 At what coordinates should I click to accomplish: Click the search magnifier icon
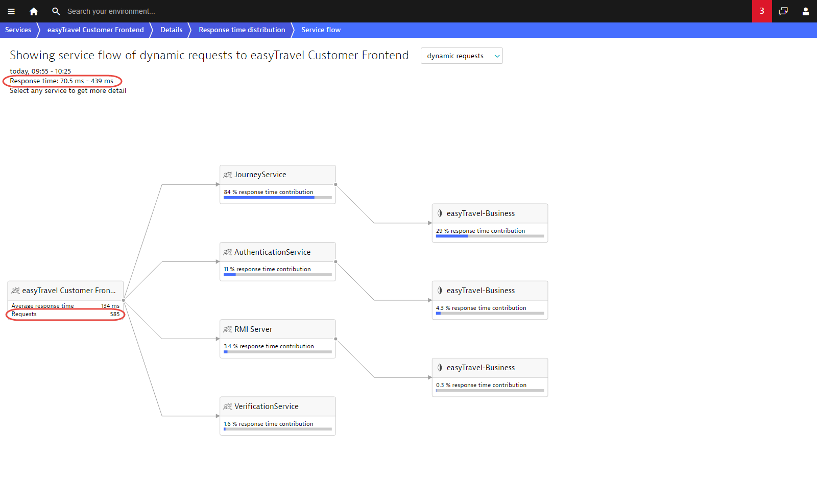56,11
